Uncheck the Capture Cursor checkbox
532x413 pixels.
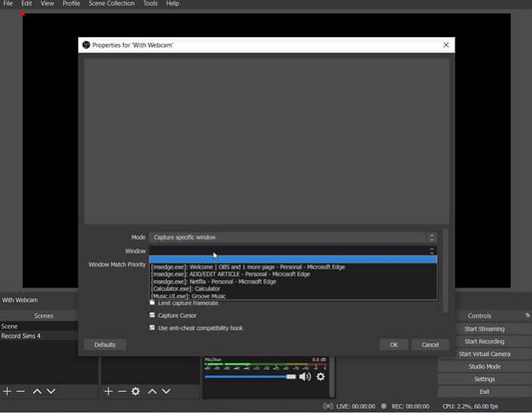point(153,315)
